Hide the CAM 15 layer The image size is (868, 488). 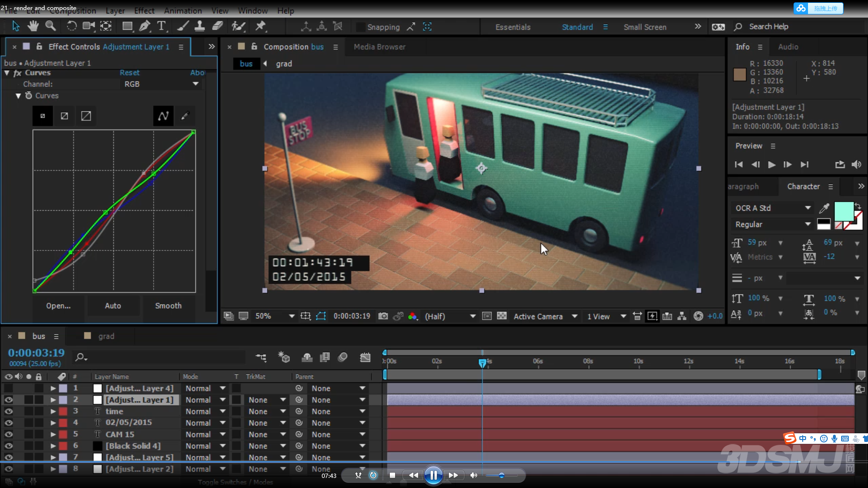click(x=9, y=434)
